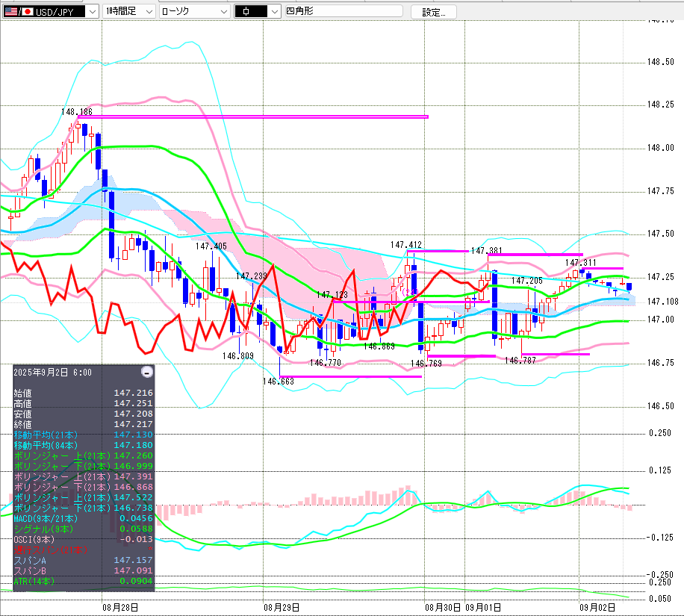The image size is (684, 616).
Task: Click the 148.50 price axis label
Action: (660, 62)
